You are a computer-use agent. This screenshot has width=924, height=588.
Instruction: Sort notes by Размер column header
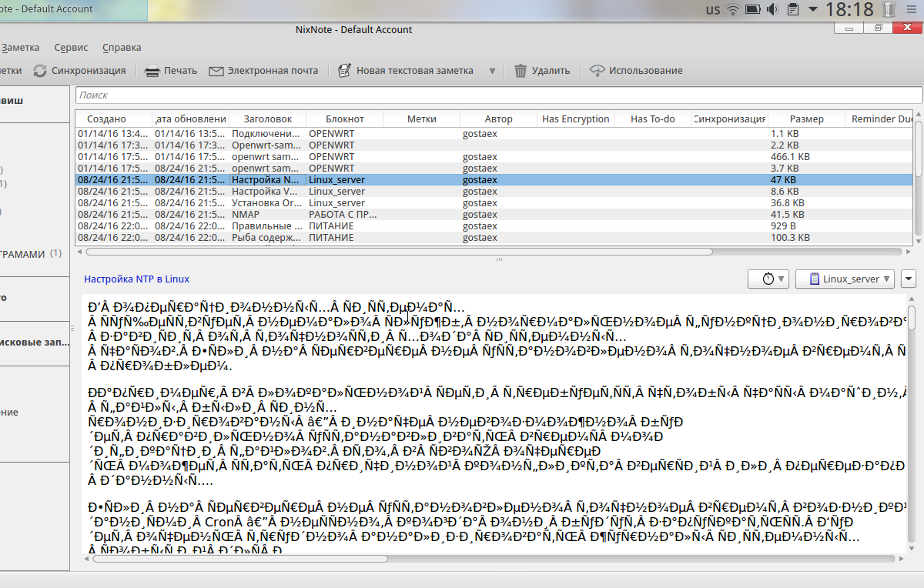[806, 119]
